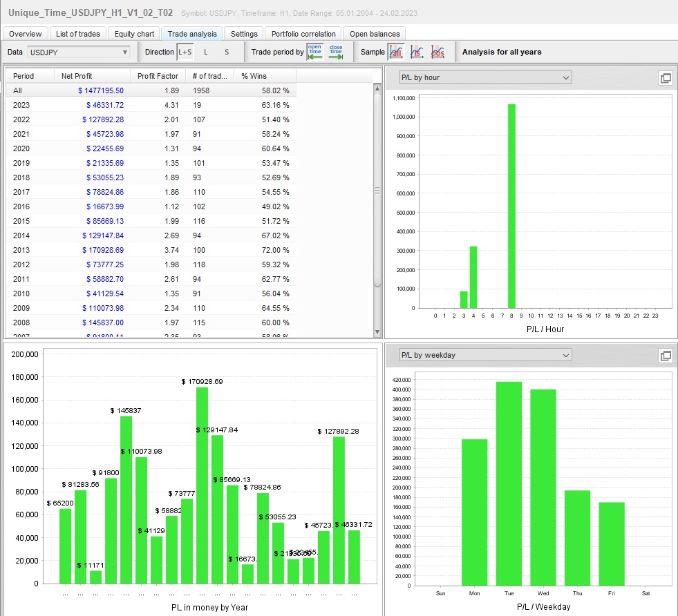Screen dimensions: 678x616
Task: Pop out the P/L by hour chart
Action: (x=665, y=78)
